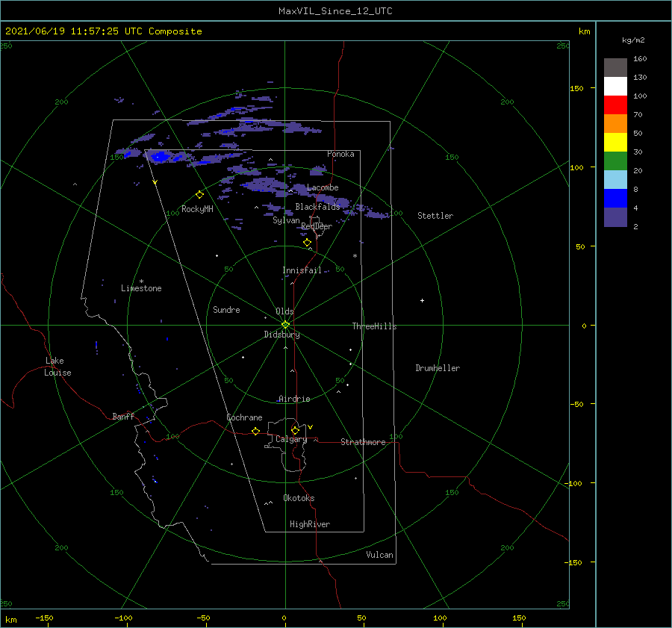Select the yellow diamond radar marker at Olds
This screenshot has height=628, width=672.
pos(285,325)
